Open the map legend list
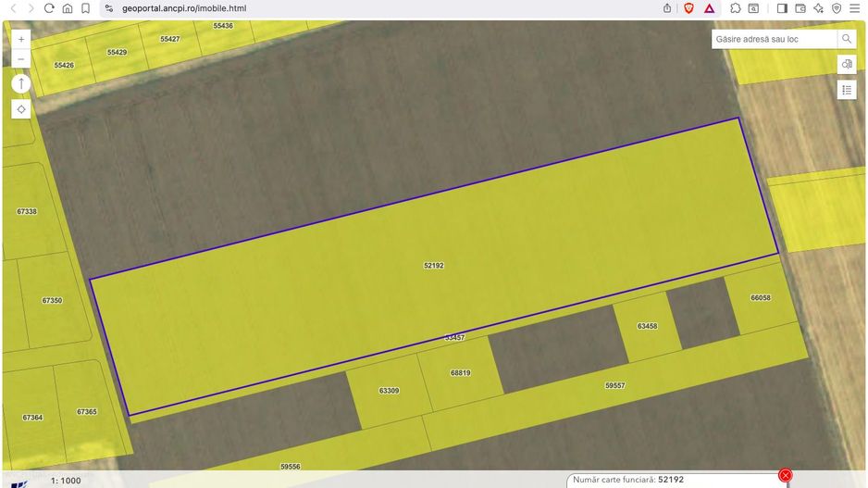868x488 pixels. [x=847, y=90]
